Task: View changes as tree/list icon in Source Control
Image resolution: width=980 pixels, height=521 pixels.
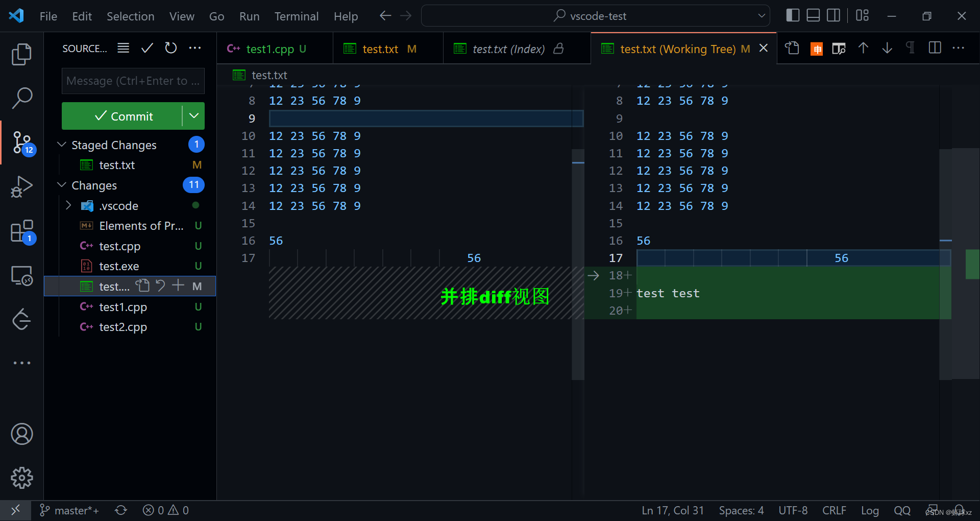Action: (x=123, y=48)
